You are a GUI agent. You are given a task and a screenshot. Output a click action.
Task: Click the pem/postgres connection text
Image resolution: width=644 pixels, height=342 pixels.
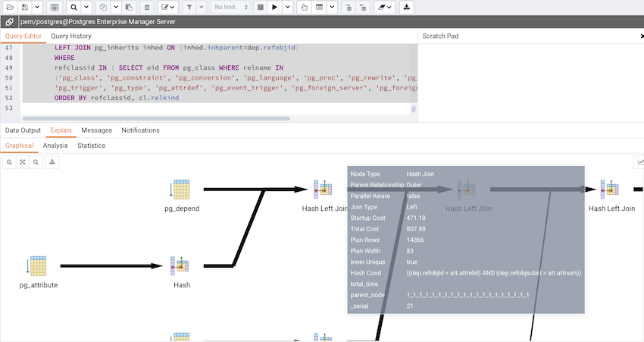tap(98, 22)
